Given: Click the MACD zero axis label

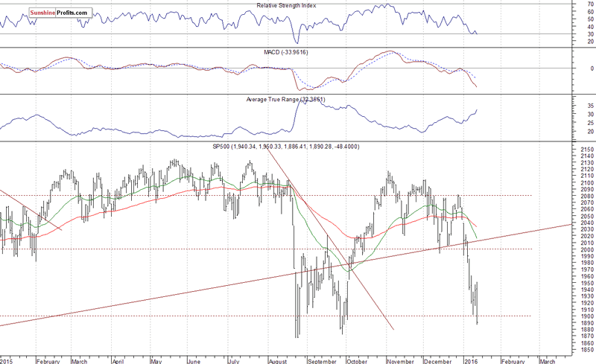Looking at the screenshot, I should (x=592, y=68).
